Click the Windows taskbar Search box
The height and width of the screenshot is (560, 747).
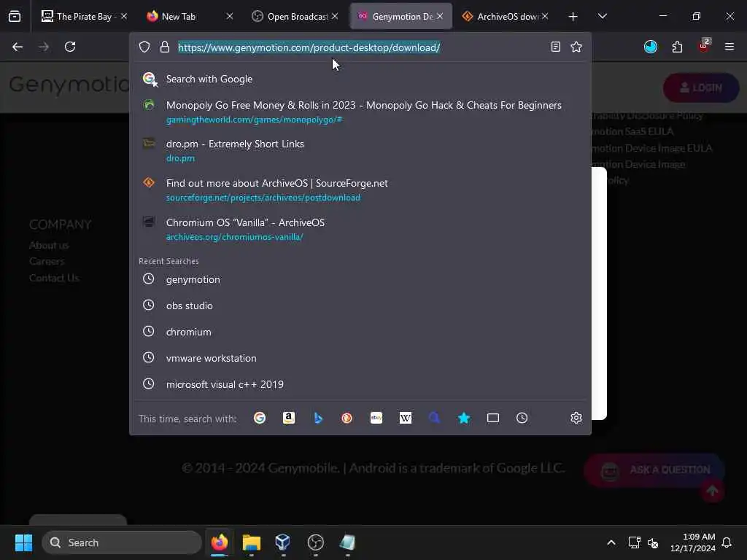(122, 542)
